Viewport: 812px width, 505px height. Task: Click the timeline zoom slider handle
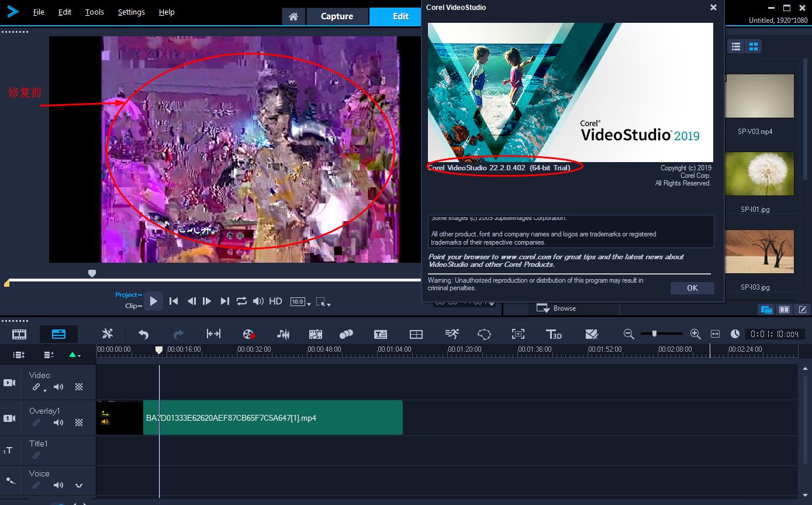(x=654, y=334)
